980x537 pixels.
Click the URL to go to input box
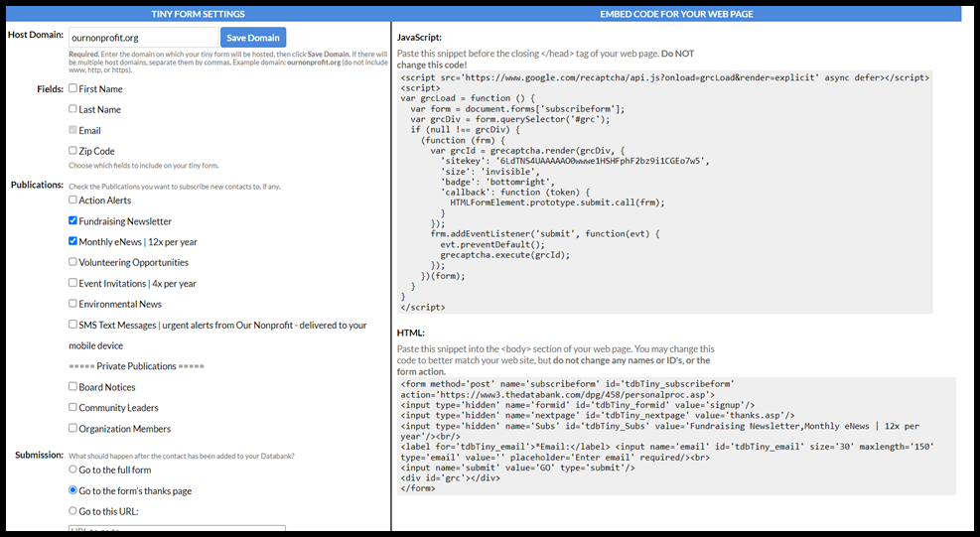coord(177,529)
